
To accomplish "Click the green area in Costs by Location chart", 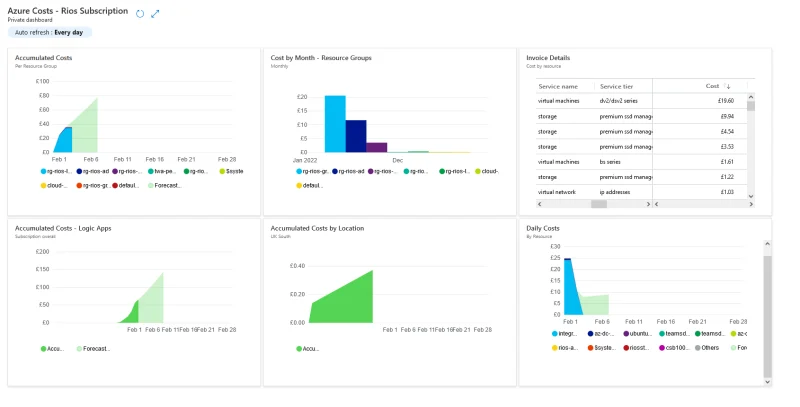I will (x=342, y=303).
